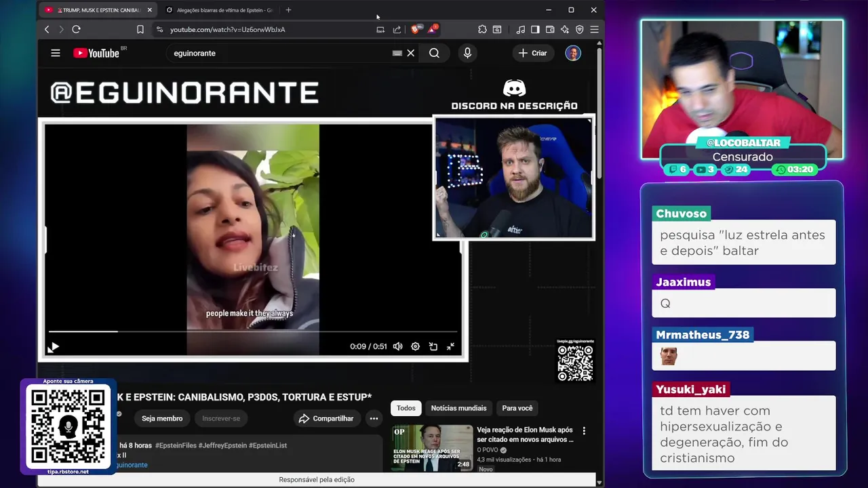This screenshot has width=868, height=488.
Task: Select the 'Notícias mundiais' filter chip
Action: tap(458, 408)
